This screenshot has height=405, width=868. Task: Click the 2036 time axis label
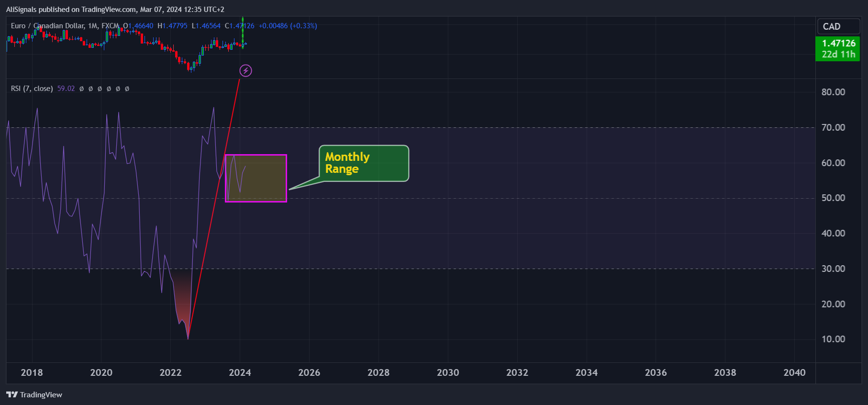pyautogui.click(x=656, y=372)
